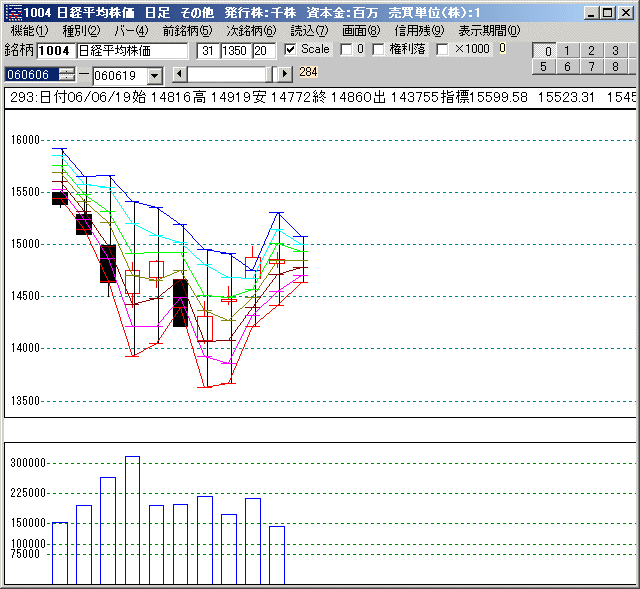Click the data readout line 日付06/06/19
The height and width of the screenshot is (589, 640).
pos(320,98)
